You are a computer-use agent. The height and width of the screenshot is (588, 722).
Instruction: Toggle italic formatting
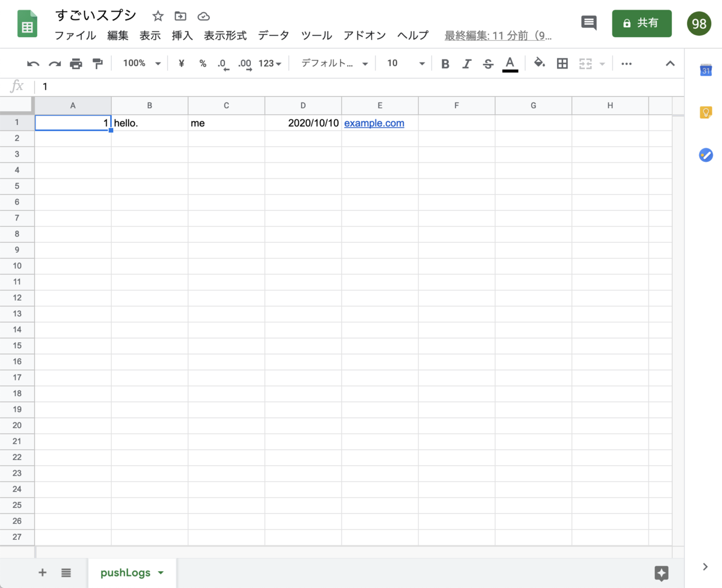click(x=466, y=63)
